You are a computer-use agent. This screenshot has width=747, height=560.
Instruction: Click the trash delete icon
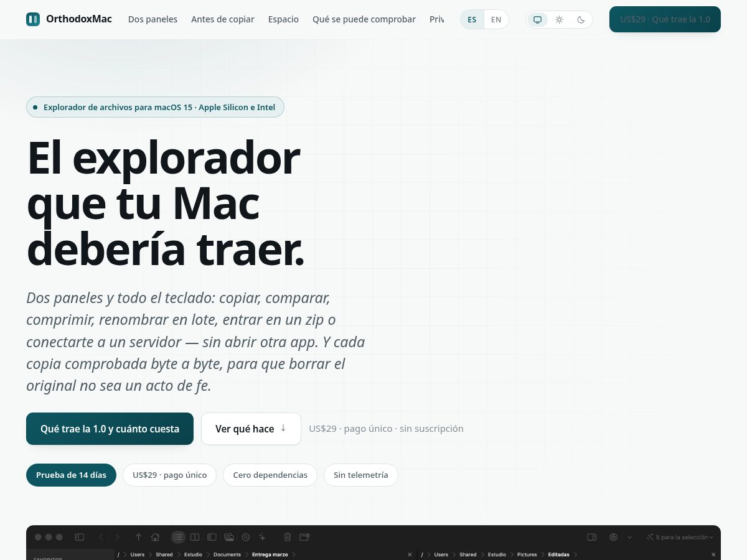pyautogui.click(x=288, y=537)
